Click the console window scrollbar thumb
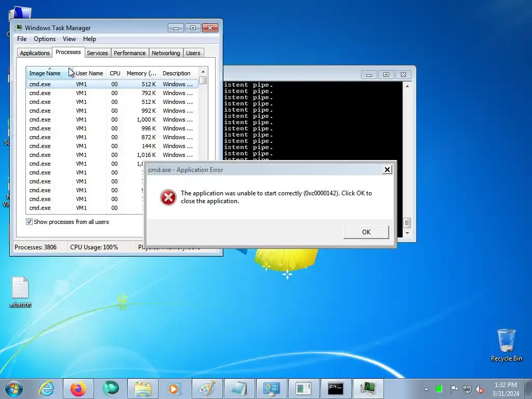This screenshot has height=399, width=532. 407,223
